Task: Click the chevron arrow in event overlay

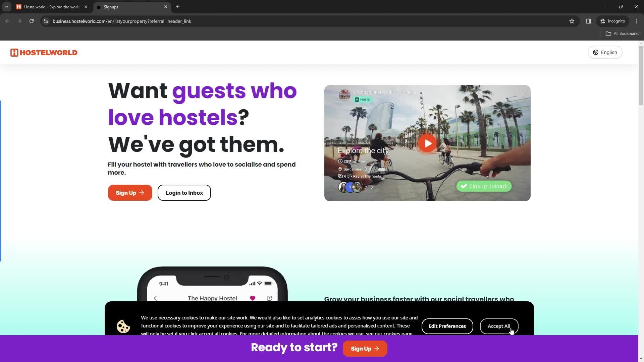Action: [365, 169]
